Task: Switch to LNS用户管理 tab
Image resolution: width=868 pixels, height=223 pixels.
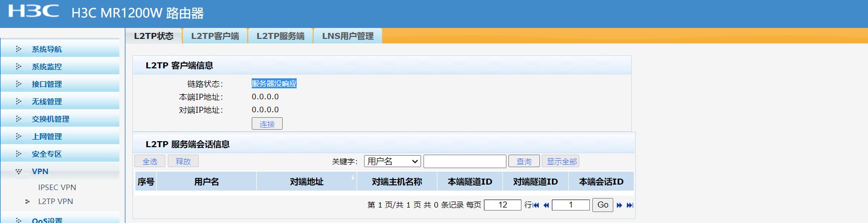Action: [348, 36]
